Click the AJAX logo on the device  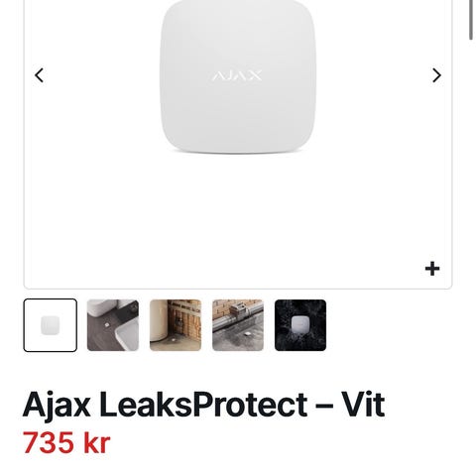[x=237, y=75]
